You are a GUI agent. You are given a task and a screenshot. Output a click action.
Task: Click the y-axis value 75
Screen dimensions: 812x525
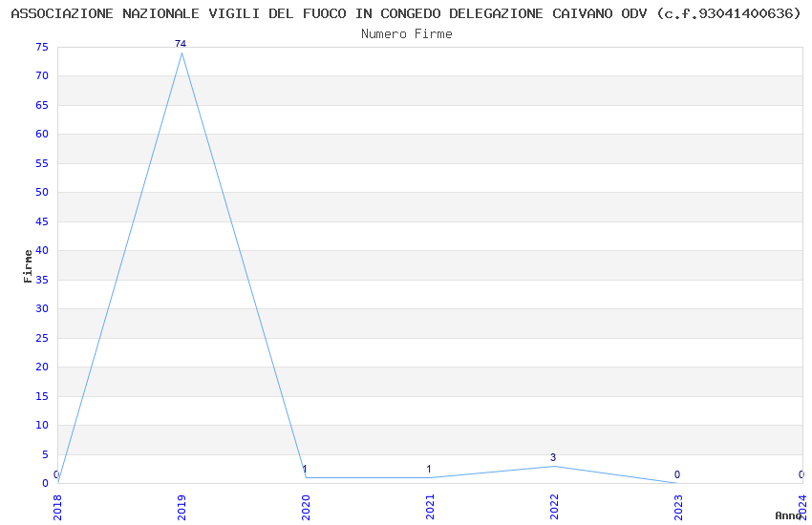pyautogui.click(x=42, y=47)
